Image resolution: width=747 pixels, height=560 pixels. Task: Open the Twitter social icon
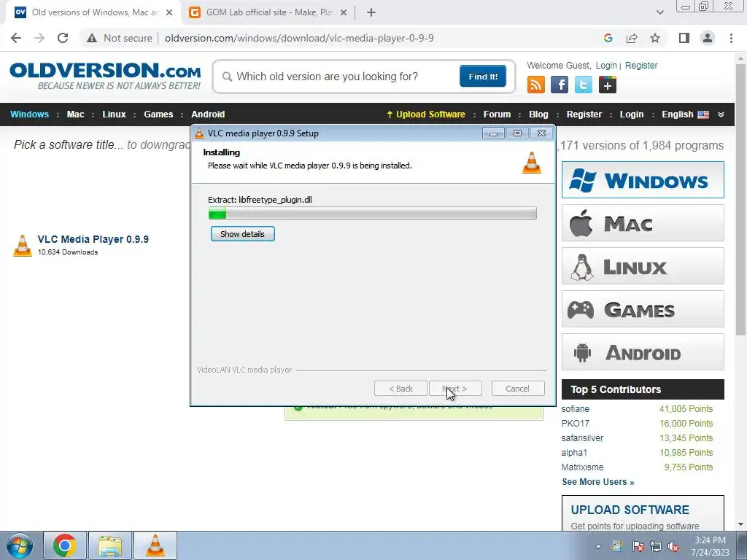(x=583, y=85)
